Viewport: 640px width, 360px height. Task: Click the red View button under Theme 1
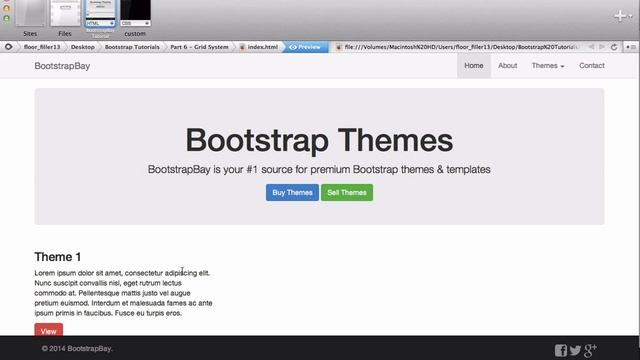click(x=49, y=330)
